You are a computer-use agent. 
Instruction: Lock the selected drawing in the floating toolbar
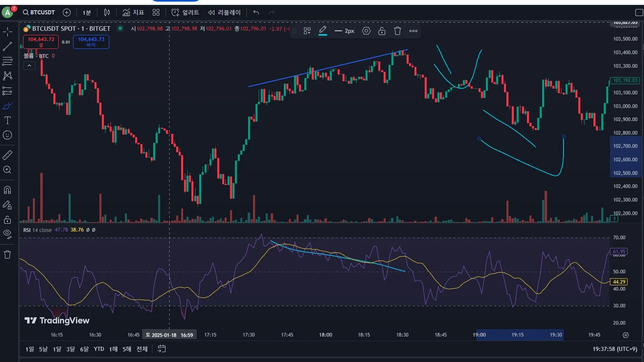tap(382, 31)
